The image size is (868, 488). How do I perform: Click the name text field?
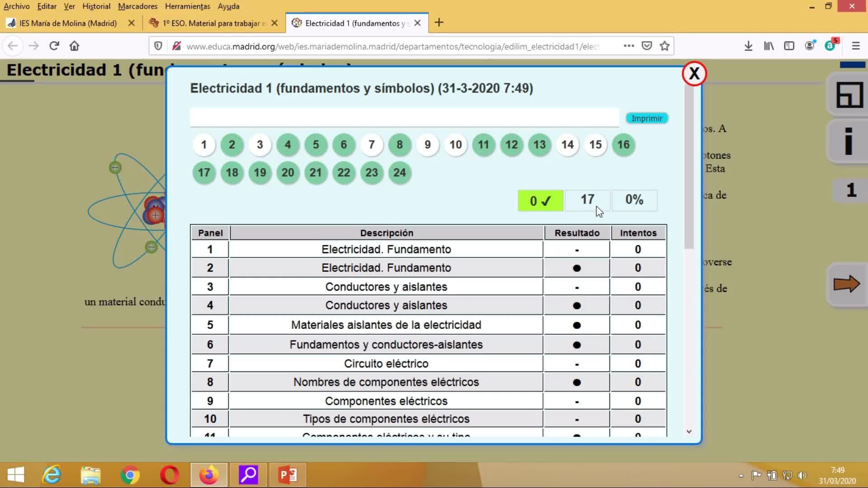click(x=404, y=117)
